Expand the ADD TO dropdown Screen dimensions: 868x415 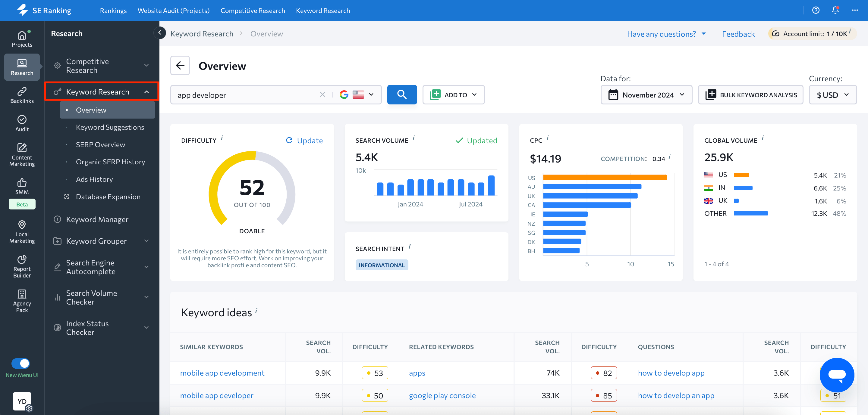coord(453,94)
